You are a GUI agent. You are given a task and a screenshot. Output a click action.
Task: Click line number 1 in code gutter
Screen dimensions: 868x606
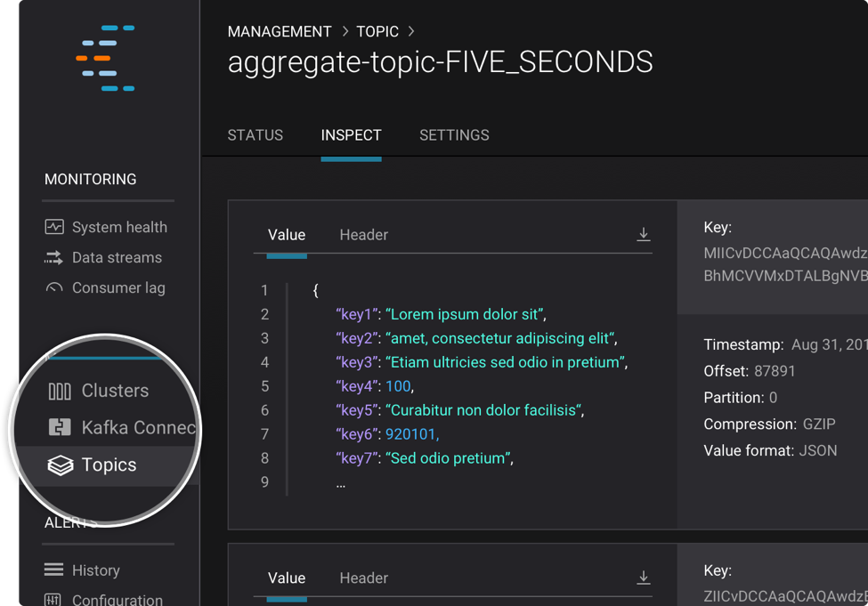pyautogui.click(x=264, y=291)
